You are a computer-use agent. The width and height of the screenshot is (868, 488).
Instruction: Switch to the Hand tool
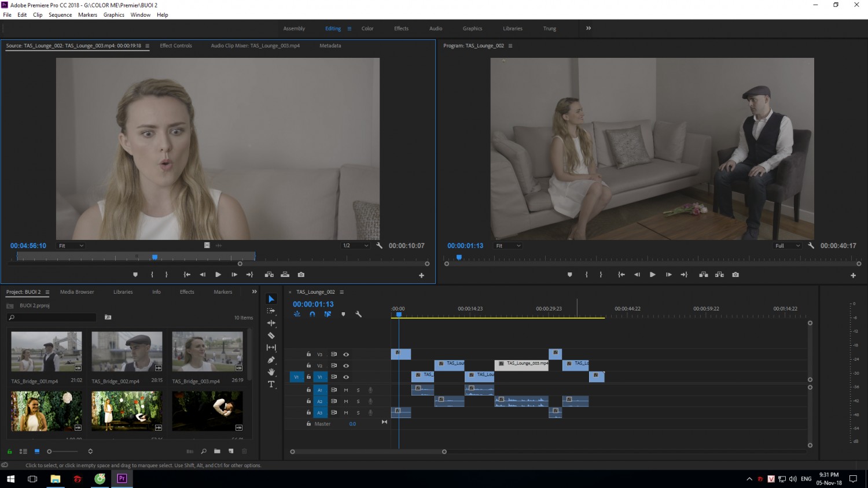[x=271, y=372]
